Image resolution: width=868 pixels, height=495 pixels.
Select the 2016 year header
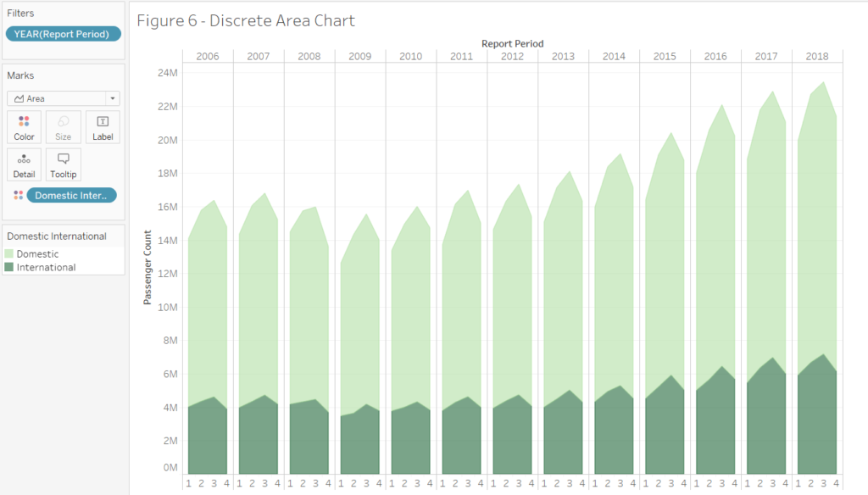[x=715, y=57]
